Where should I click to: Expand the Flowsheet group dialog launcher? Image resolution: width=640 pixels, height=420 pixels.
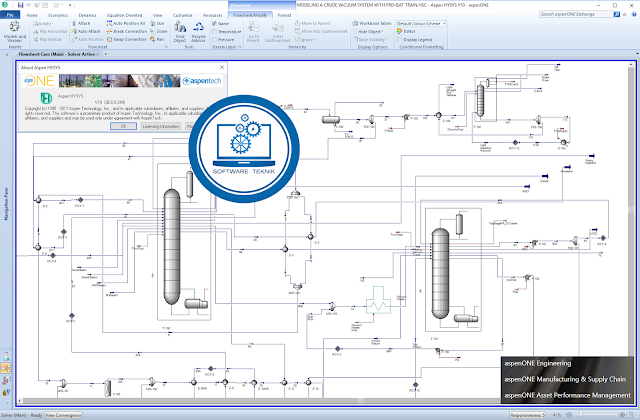[166, 47]
